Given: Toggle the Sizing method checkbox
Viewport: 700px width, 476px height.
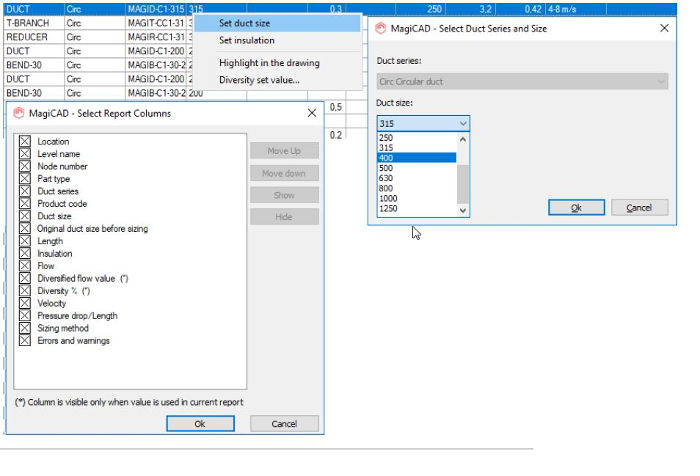Looking at the screenshot, I should point(25,328).
